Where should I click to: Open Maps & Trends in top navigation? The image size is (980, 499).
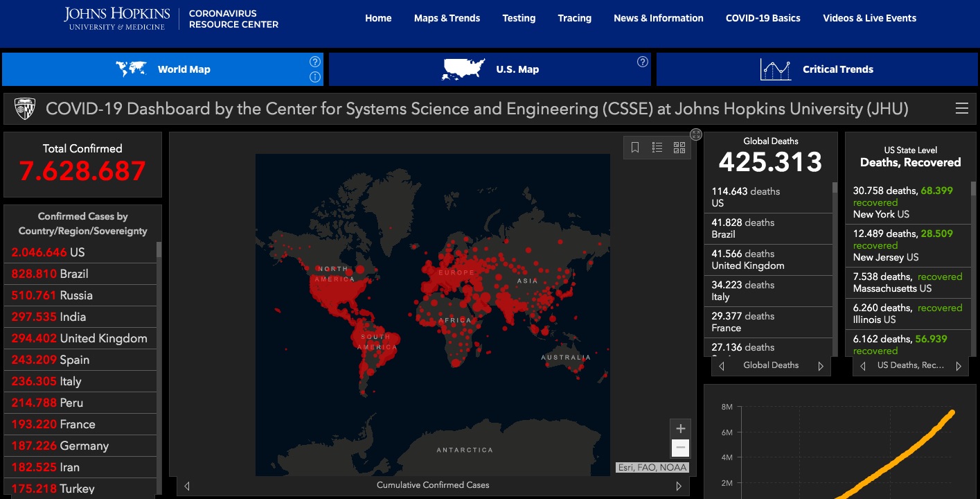coord(447,18)
